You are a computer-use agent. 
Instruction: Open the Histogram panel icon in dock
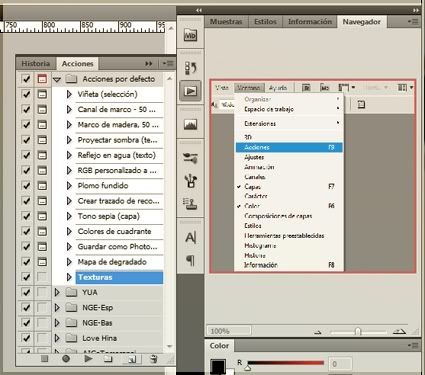coord(190,125)
